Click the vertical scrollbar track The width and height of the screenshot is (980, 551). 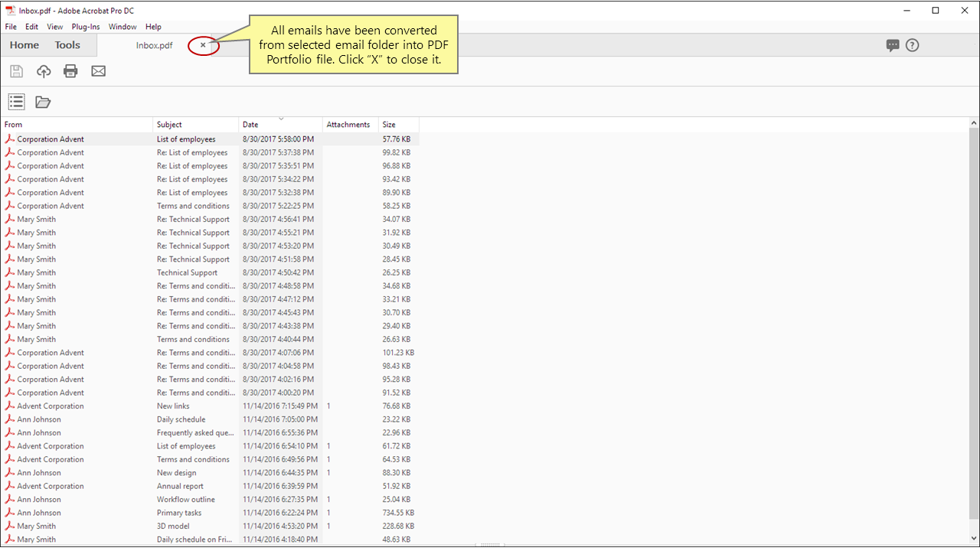(974, 329)
